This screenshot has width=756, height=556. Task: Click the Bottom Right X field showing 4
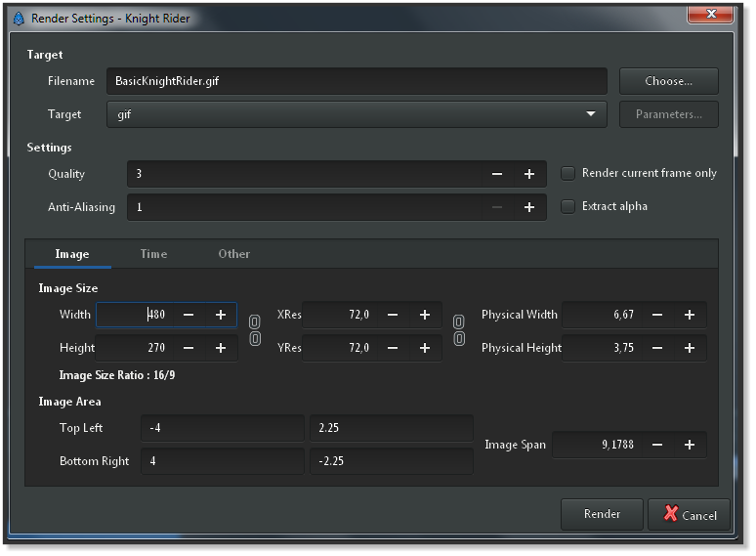(x=223, y=461)
